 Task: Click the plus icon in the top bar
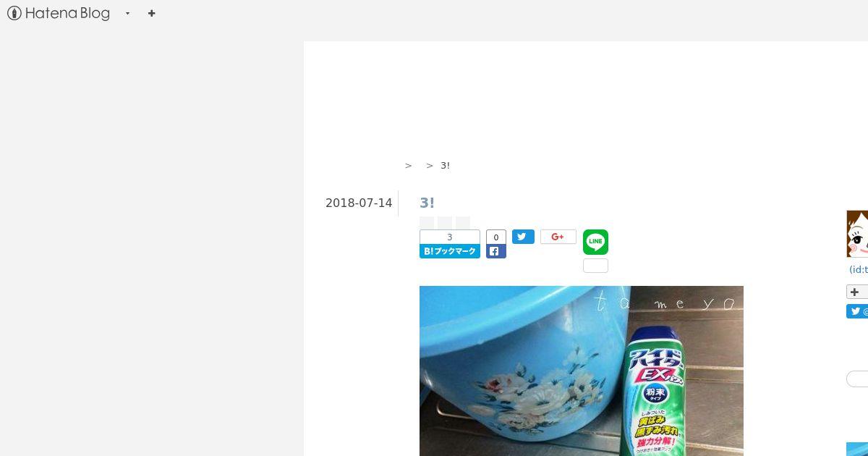151,13
